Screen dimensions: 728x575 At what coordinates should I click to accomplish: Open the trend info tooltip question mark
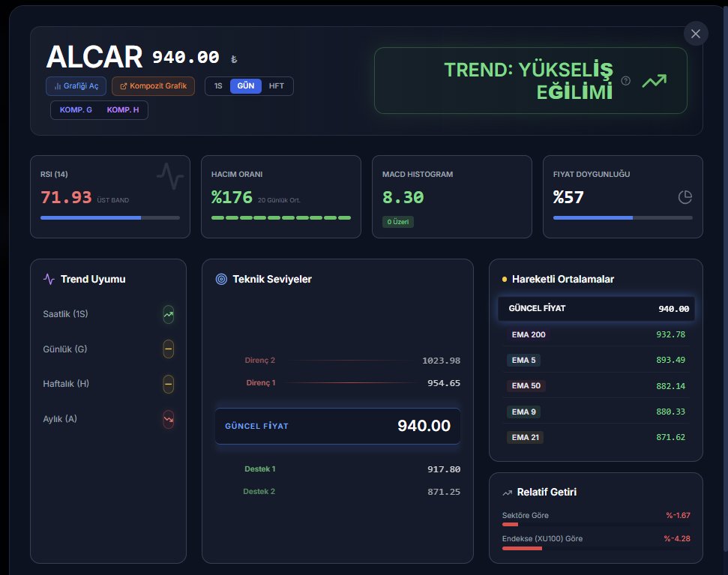(x=627, y=81)
